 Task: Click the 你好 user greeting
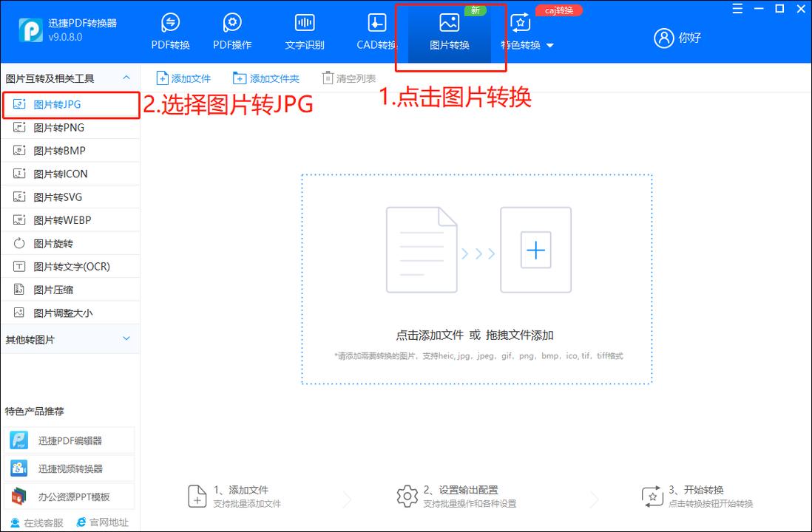pos(690,38)
